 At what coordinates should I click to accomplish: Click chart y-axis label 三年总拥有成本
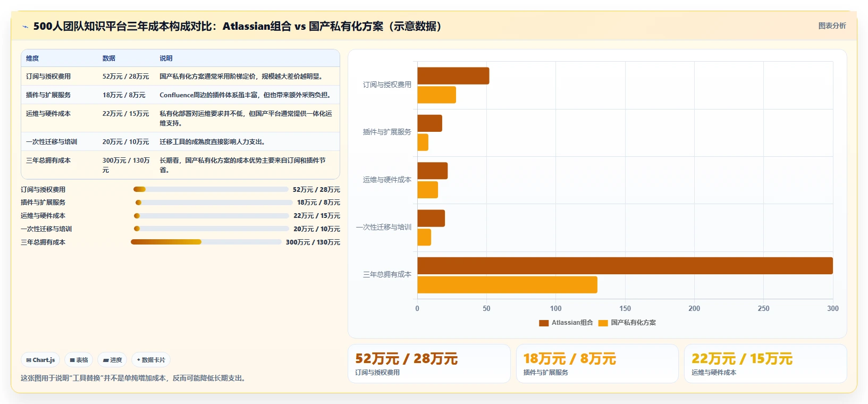[387, 275]
